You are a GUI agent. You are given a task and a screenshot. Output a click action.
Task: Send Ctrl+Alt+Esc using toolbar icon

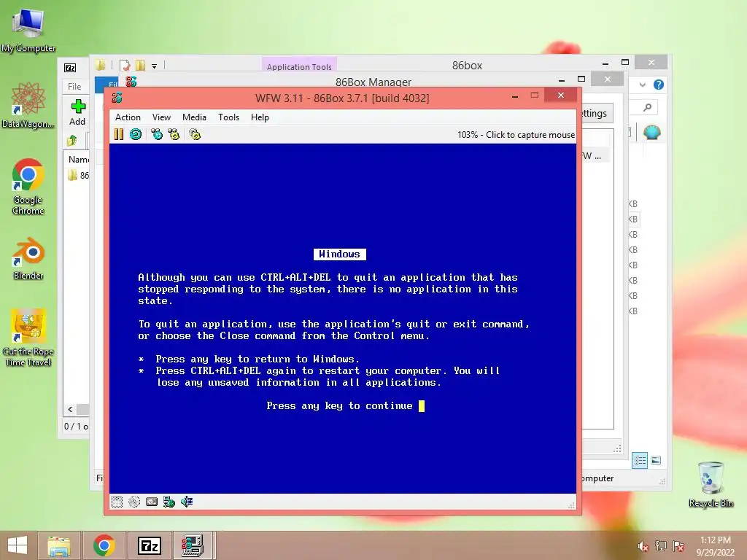174,134
